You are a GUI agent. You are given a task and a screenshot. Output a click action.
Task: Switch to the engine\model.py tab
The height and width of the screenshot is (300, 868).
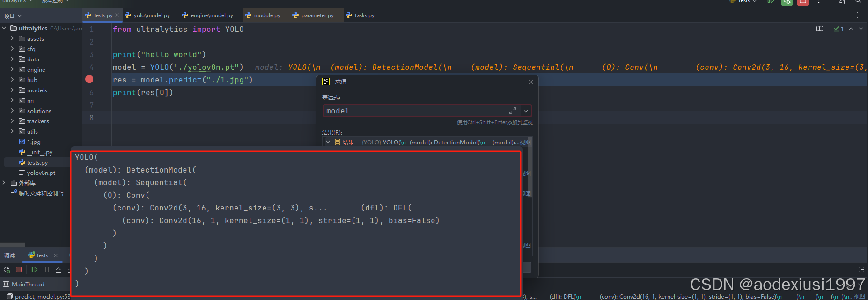(207, 15)
